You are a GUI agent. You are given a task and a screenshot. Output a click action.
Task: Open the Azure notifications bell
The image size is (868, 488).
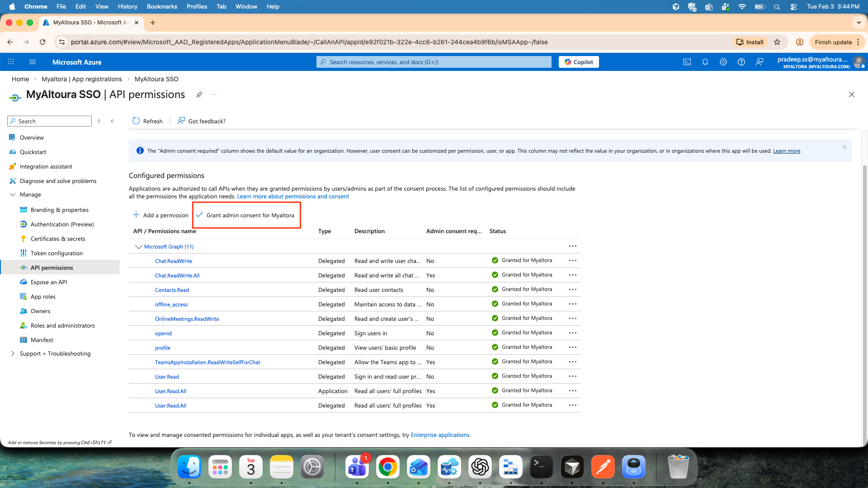705,62
